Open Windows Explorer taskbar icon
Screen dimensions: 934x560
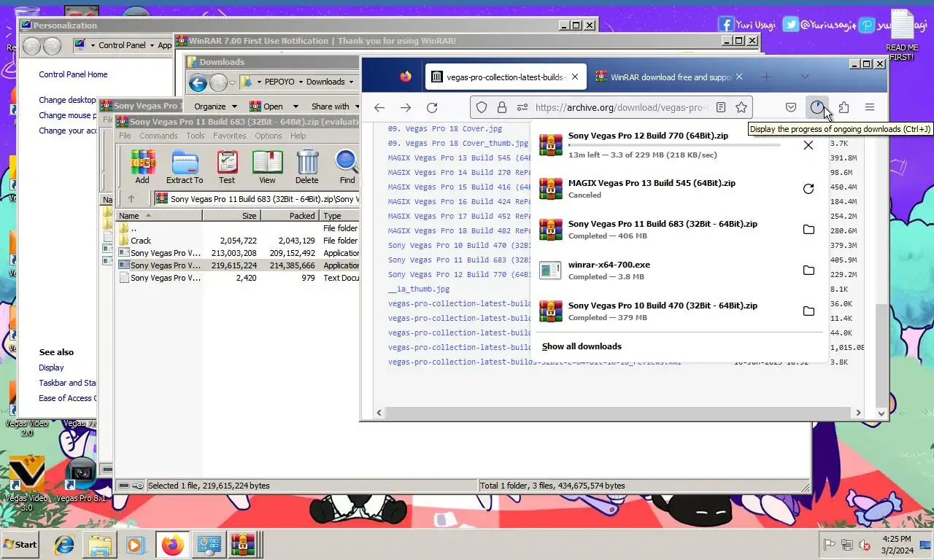click(x=100, y=545)
